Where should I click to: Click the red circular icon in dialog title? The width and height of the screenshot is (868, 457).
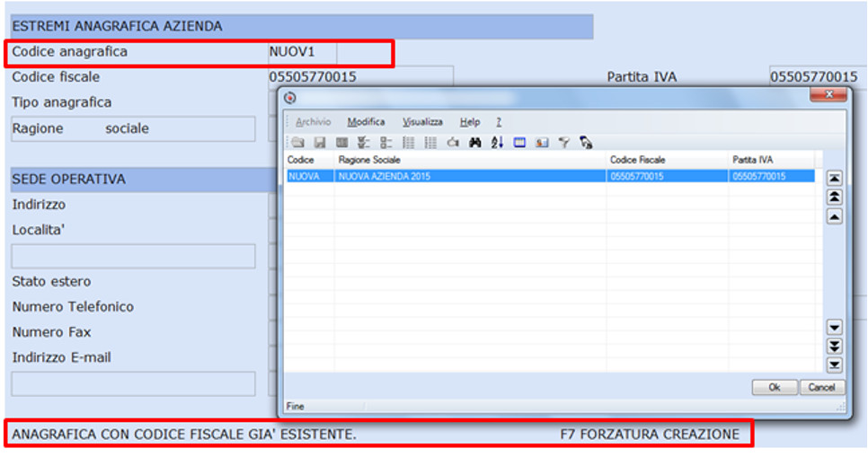(x=290, y=98)
